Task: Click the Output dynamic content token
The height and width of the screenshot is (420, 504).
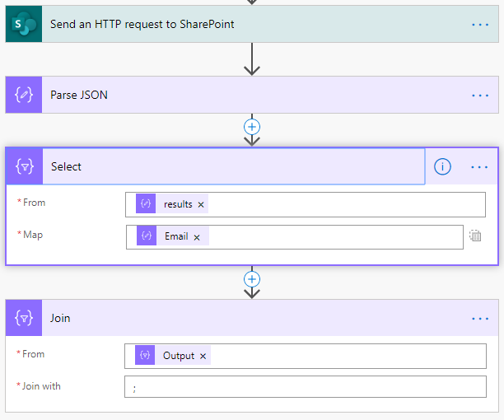Action: [173, 355]
